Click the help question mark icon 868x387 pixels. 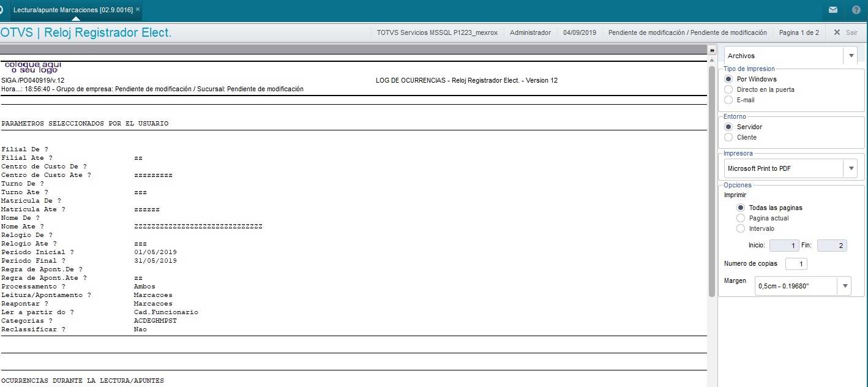click(856, 10)
